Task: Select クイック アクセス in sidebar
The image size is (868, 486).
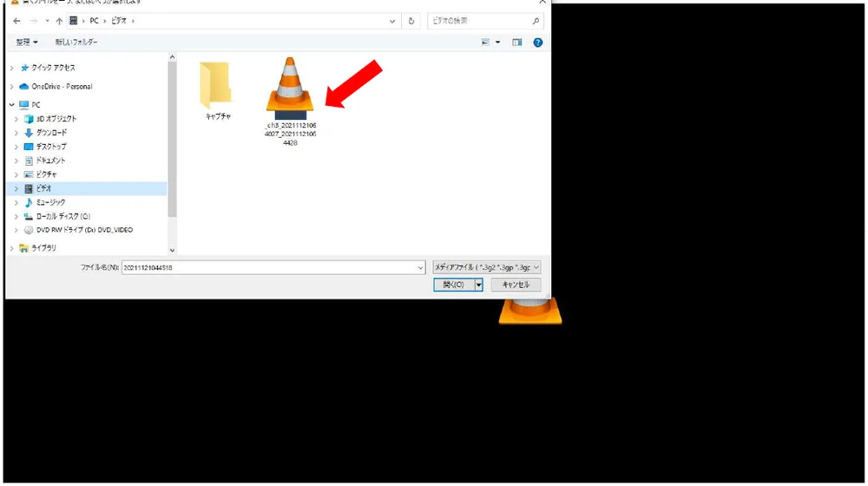Action: click(53, 68)
